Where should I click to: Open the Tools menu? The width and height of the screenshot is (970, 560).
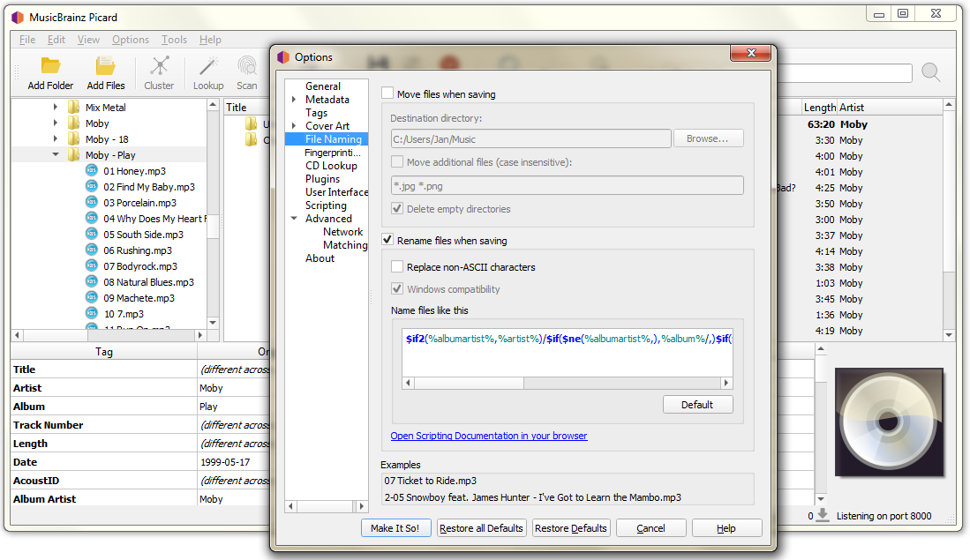tap(175, 40)
